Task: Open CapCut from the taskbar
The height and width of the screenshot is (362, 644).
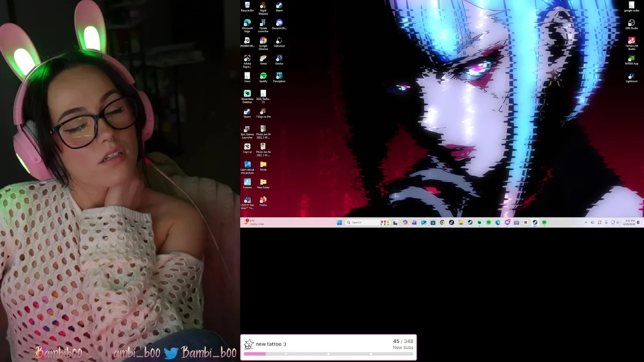Action: tap(526, 222)
